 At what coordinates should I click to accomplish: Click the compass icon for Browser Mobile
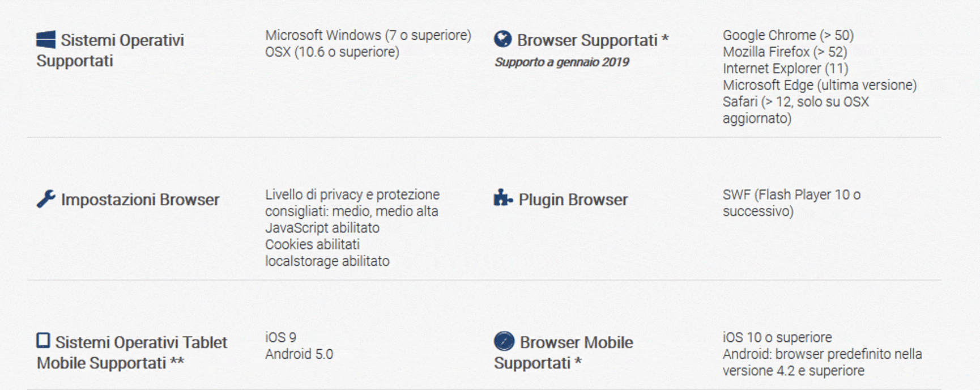504,341
